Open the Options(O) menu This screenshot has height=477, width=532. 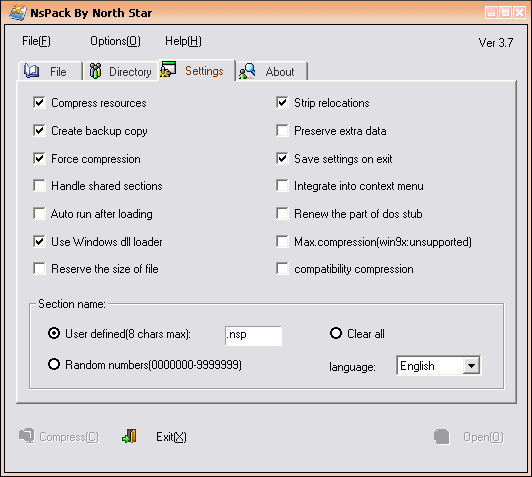tap(115, 41)
